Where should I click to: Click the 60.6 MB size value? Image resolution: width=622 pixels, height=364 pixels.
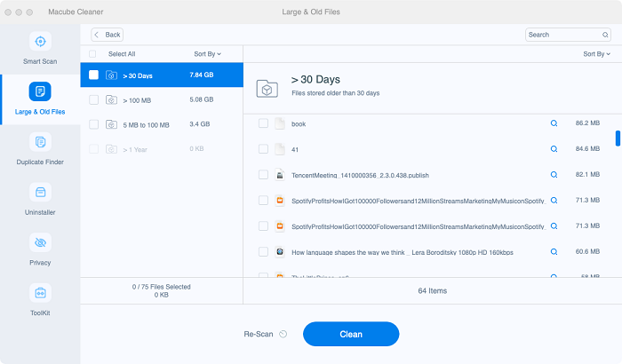point(587,252)
